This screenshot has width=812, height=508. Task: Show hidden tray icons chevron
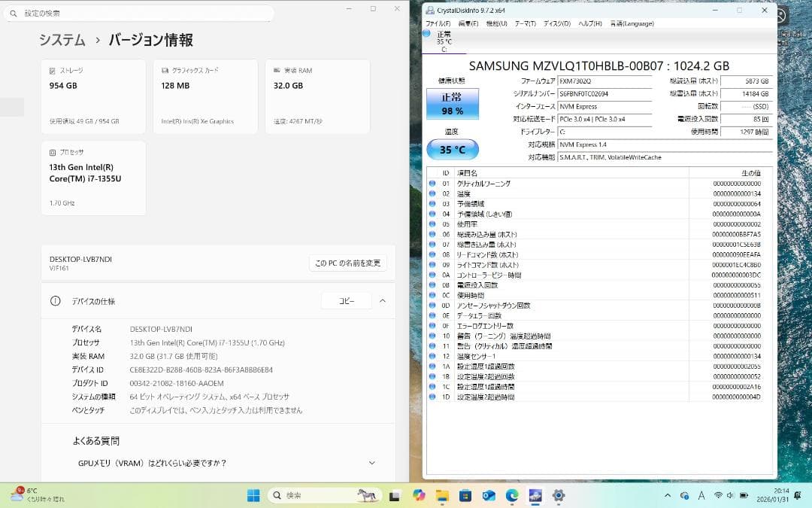point(668,495)
